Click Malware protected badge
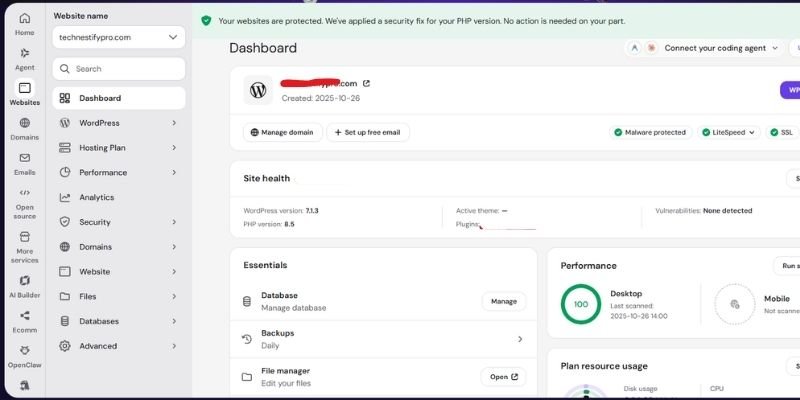Image resolution: width=800 pixels, height=400 pixels. pyautogui.click(x=651, y=132)
